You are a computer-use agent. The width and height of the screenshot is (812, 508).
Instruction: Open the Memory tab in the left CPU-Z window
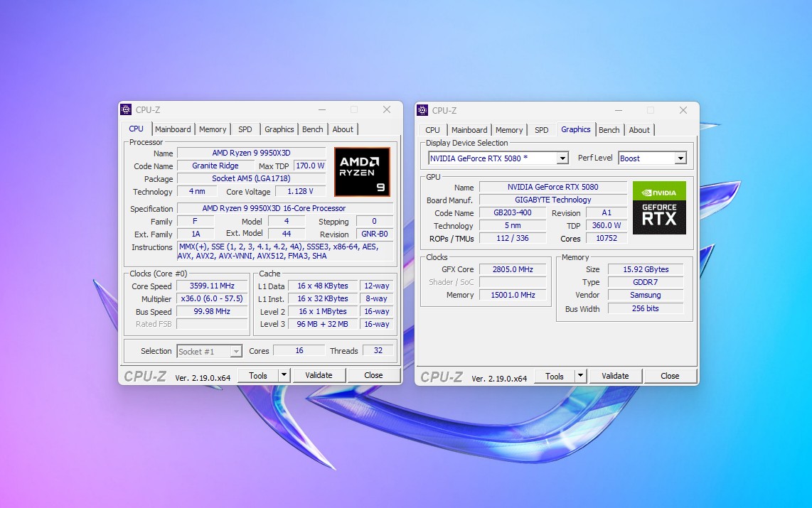[x=213, y=129]
